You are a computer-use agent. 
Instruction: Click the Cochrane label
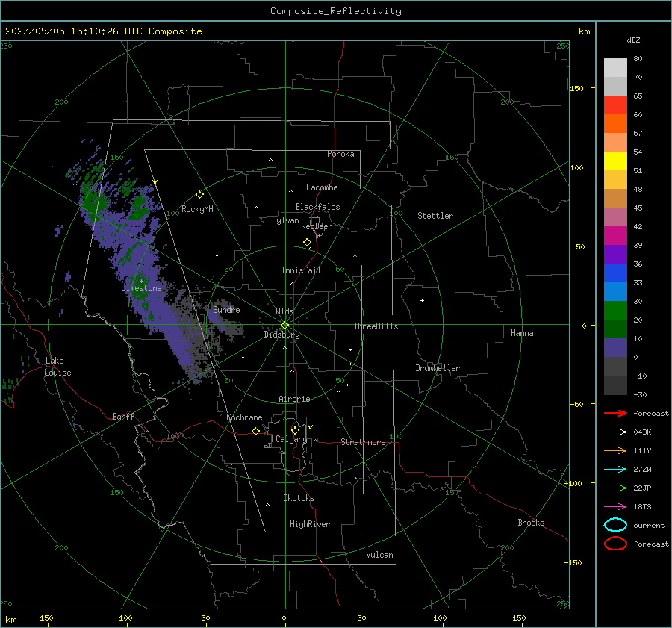(x=244, y=417)
